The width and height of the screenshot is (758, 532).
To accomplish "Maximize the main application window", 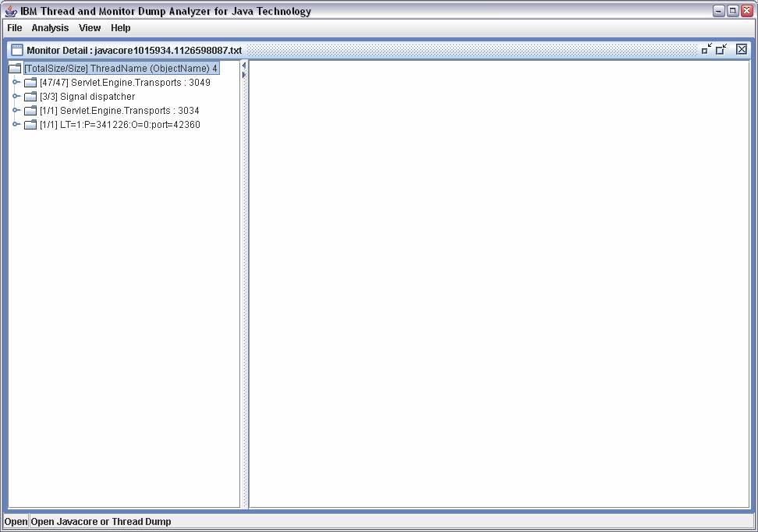I will tap(733, 11).
